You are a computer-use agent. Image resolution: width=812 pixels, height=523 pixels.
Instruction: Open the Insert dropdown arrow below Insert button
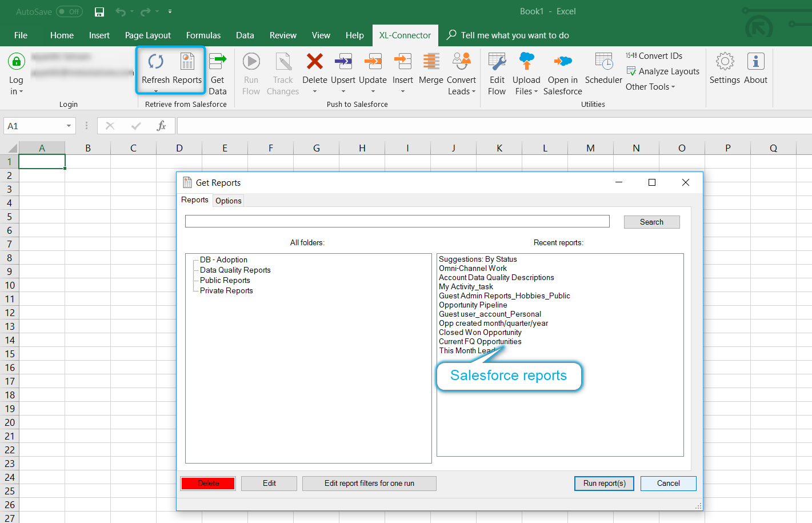403,91
